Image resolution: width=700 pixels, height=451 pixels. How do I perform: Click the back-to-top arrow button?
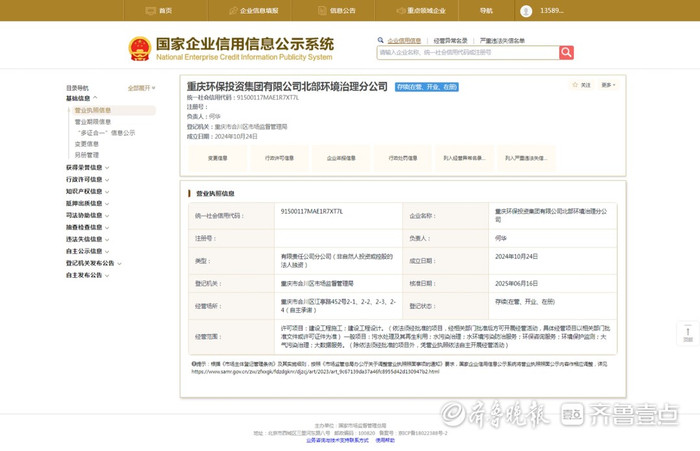[688, 333]
